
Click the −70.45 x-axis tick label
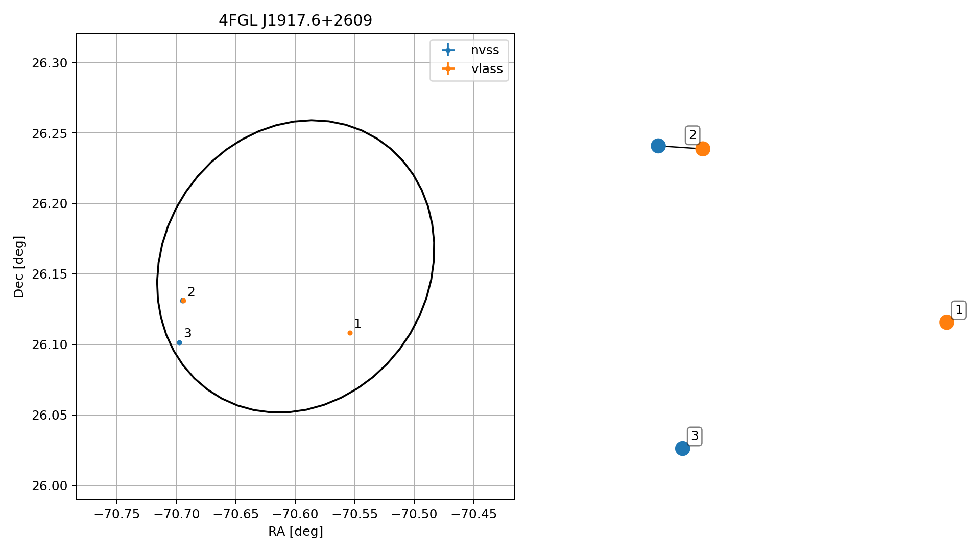coord(473,514)
